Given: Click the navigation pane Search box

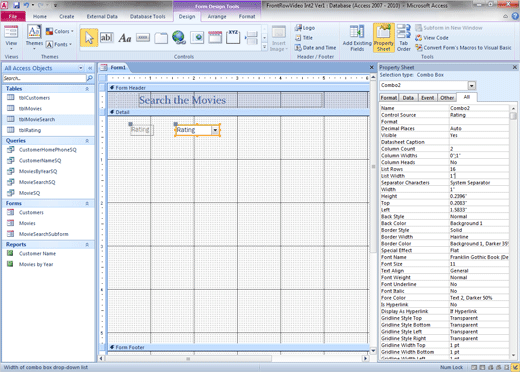Looking at the screenshot, I should click(44, 78).
